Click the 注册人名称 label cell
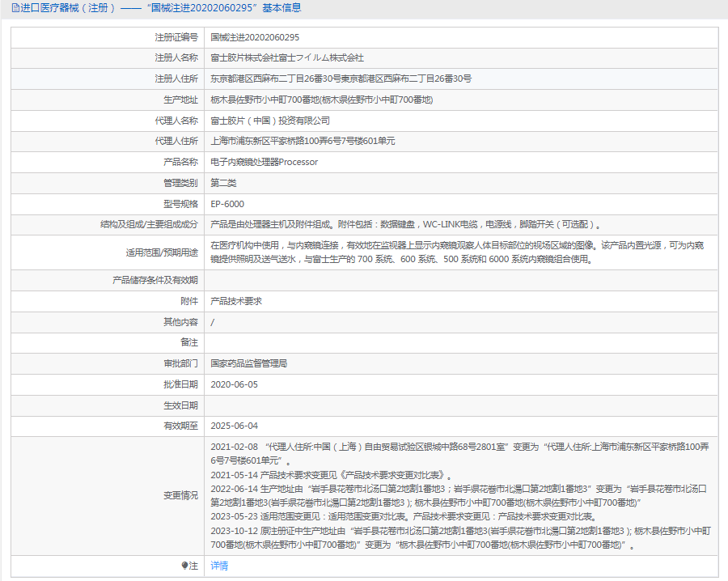728x581 pixels. [108, 58]
